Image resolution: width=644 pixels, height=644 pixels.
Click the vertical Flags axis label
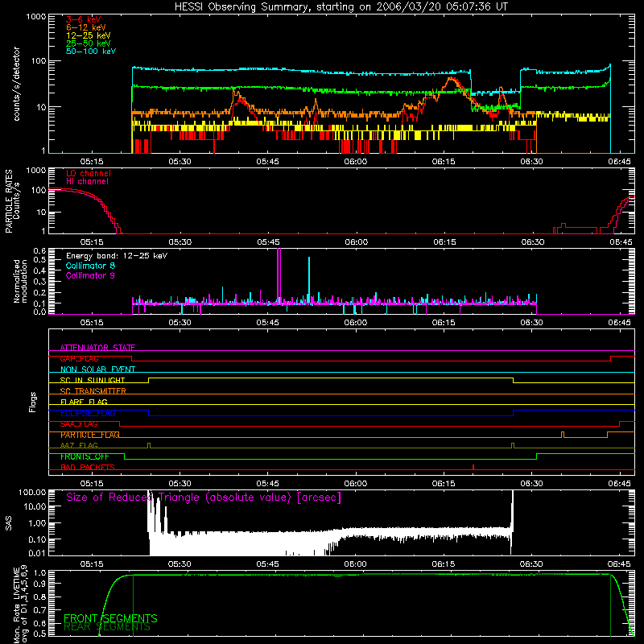click(x=33, y=402)
